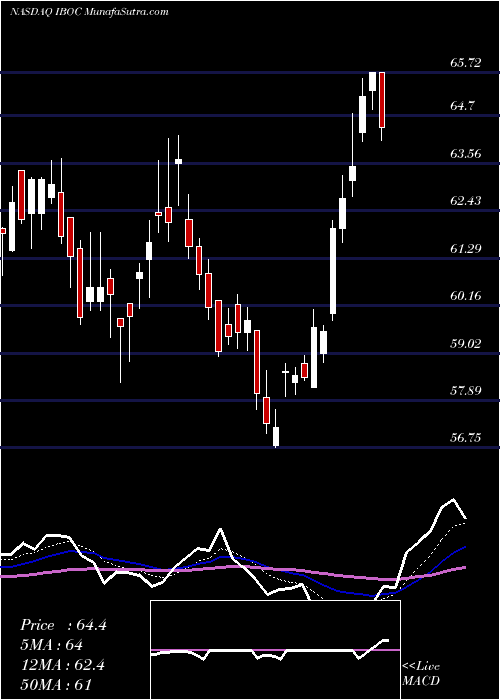Image resolution: width=500 pixels, height=700 pixels.
Task: Click the 12MA : 62.4 value
Action: click(x=62, y=665)
